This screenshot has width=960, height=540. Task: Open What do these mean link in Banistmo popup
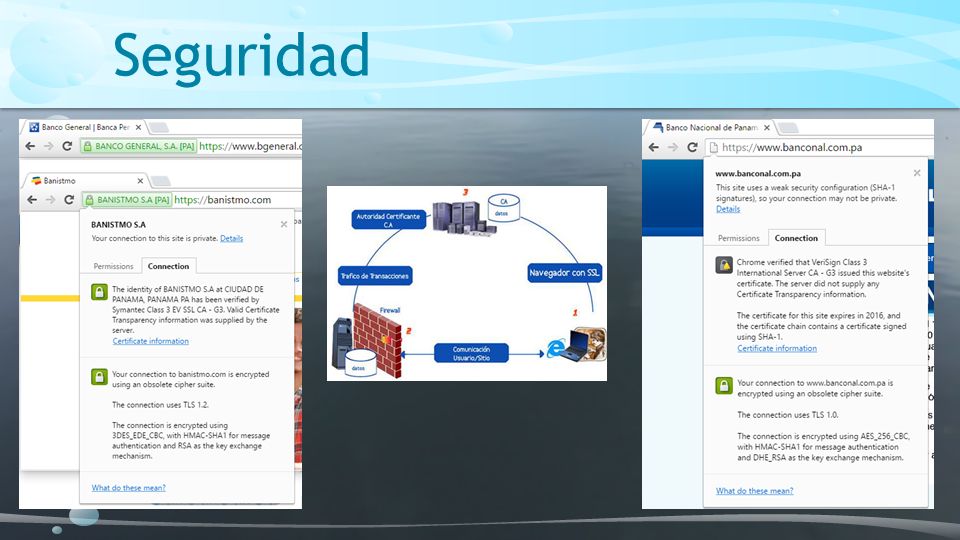point(129,488)
